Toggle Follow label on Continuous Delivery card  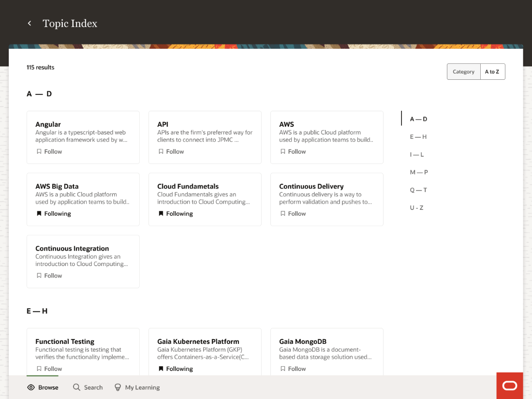pos(297,214)
